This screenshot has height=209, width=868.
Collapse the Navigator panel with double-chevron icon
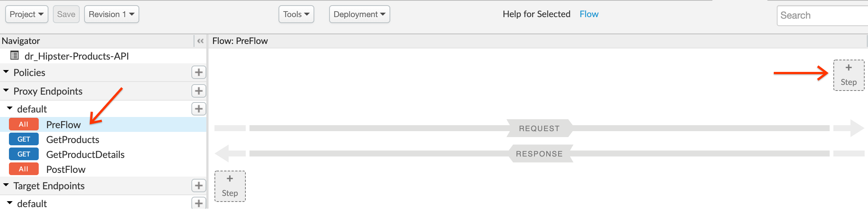tap(200, 41)
